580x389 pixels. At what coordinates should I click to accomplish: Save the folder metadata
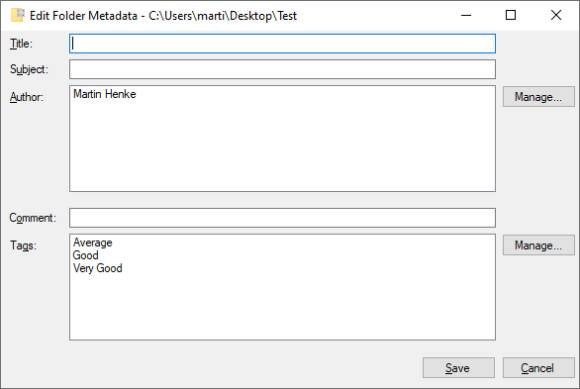tap(459, 368)
